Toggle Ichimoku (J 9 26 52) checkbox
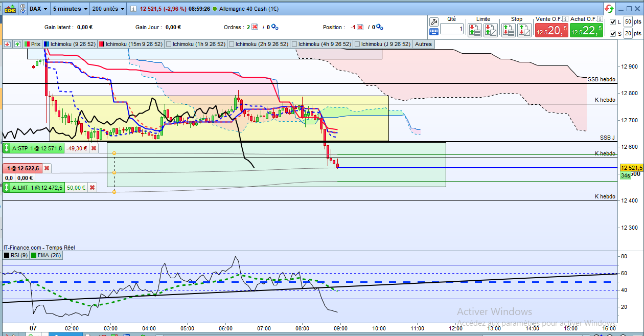 point(357,44)
